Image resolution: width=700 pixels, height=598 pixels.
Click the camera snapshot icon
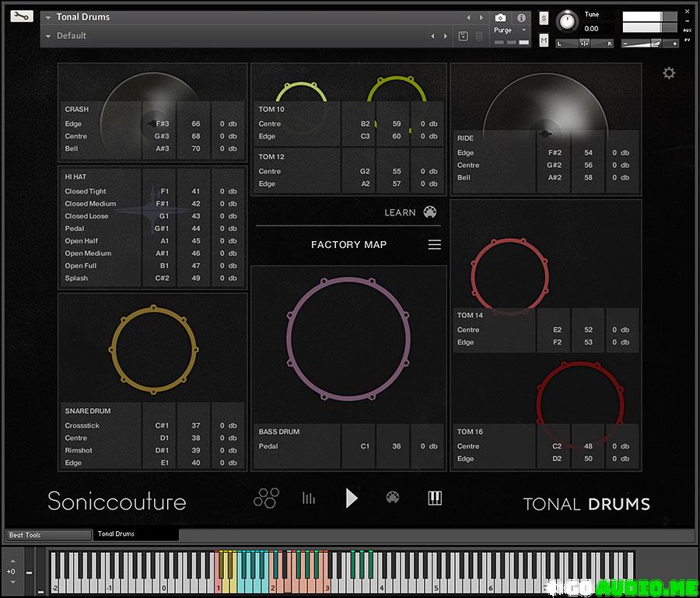pyautogui.click(x=500, y=17)
